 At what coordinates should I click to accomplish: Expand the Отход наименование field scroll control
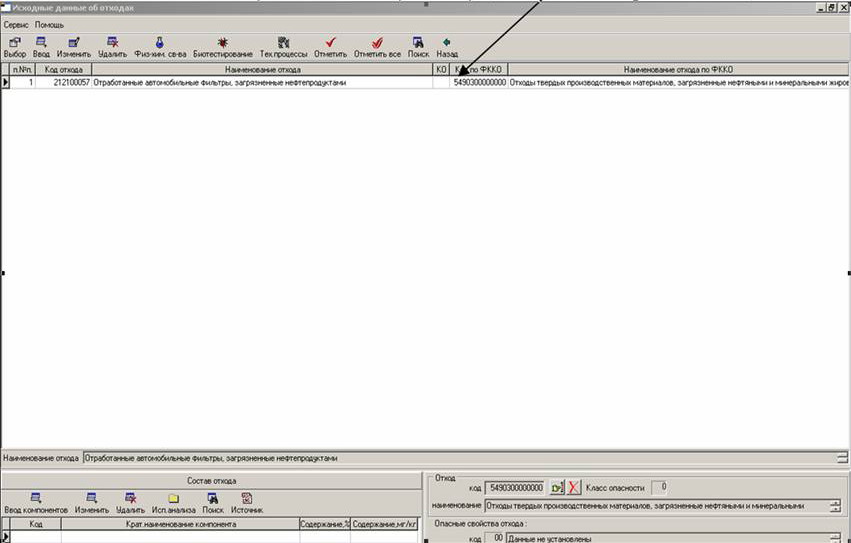[836, 506]
